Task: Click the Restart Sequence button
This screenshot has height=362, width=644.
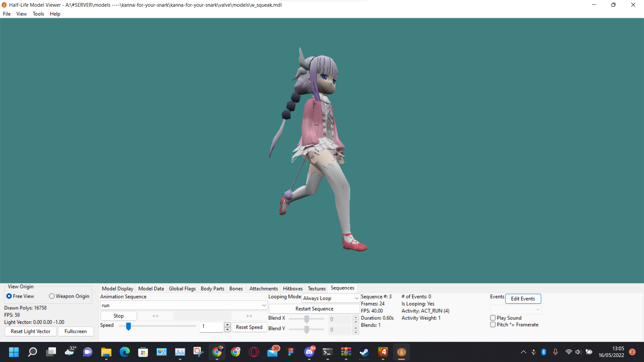Action: click(x=314, y=309)
